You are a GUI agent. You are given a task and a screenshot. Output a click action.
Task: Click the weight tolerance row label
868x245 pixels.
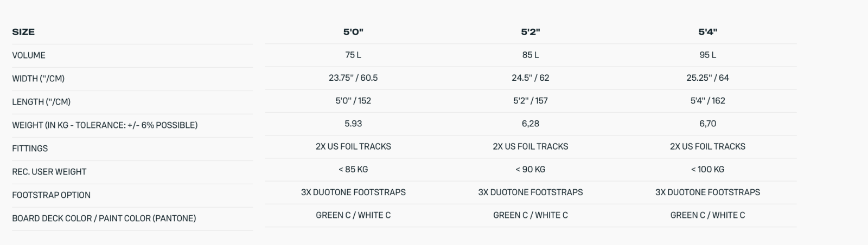(105, 125)
